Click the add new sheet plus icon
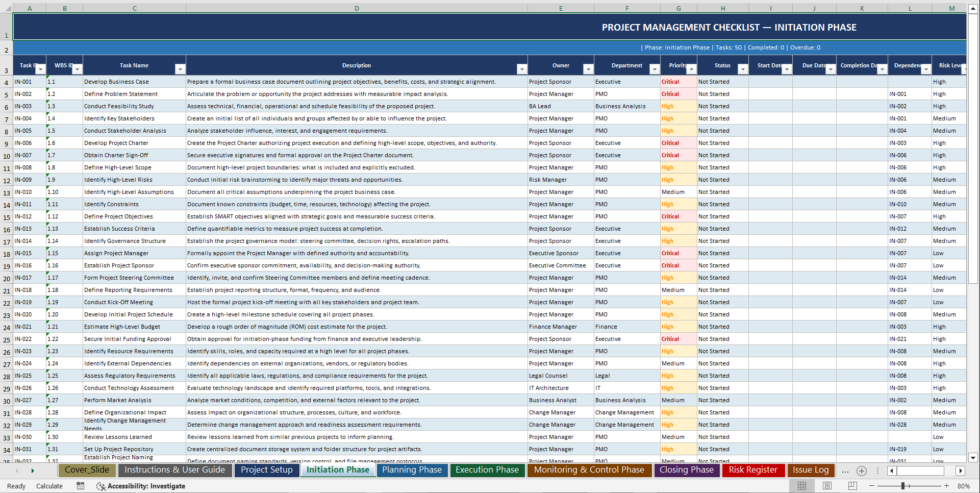980x493 pixels. [862, 471]
